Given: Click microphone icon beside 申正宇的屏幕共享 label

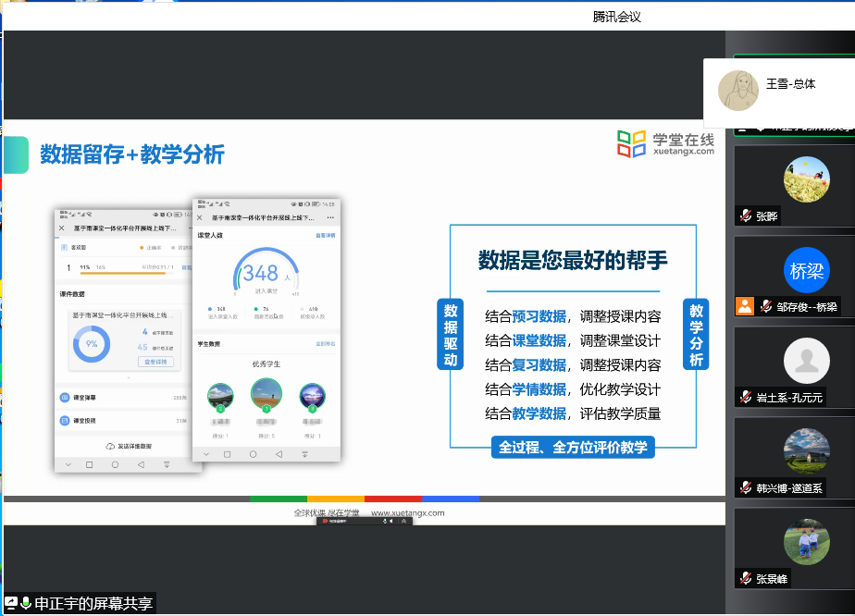Looking at the screenshot, I should tap(26, 603).
